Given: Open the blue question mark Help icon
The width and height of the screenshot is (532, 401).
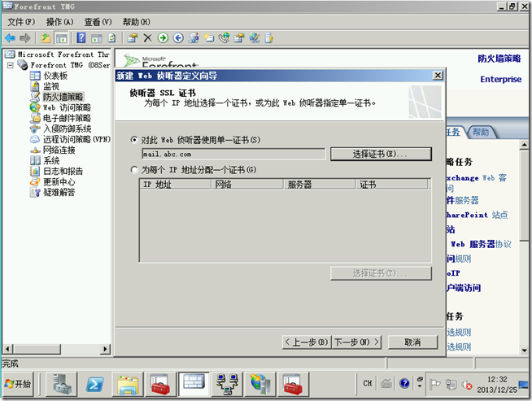Looking at the screenshot, I should coord(81,38).
